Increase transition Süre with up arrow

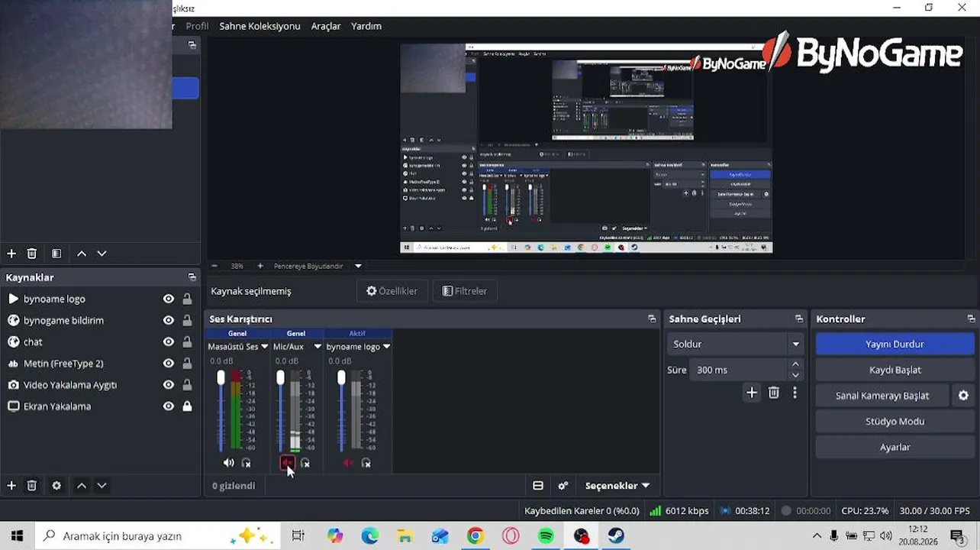click(x=795, y=365)
